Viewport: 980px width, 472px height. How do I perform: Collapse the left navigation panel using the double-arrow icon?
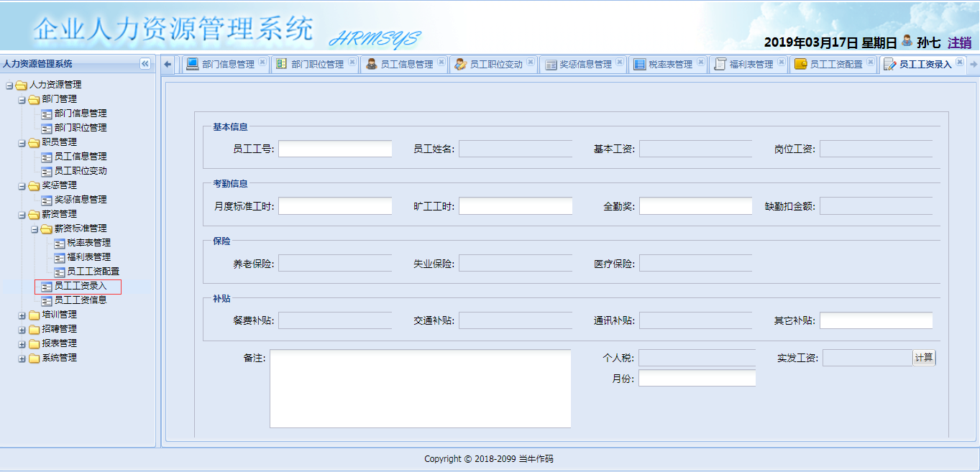pyautogui.click(x=145, y=64)
